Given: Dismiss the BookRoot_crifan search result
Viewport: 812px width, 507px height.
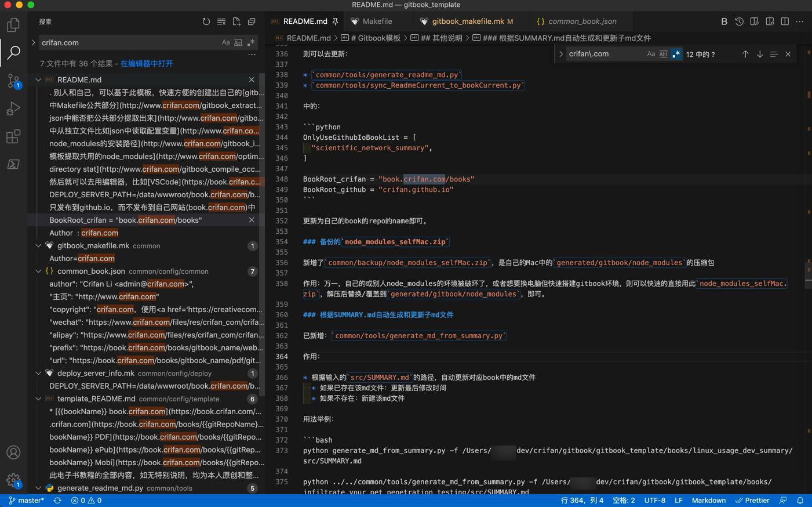Looking at the screenshot, I should click(252, 220).
